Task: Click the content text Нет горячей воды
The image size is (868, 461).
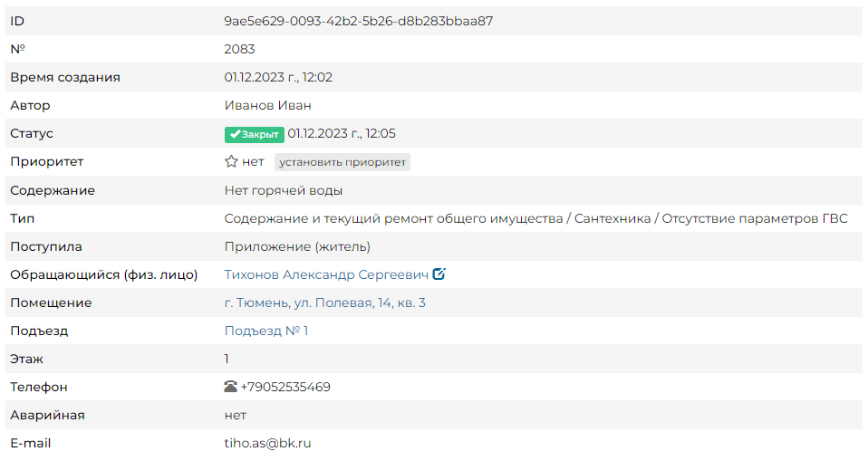Action: [283, 190]
